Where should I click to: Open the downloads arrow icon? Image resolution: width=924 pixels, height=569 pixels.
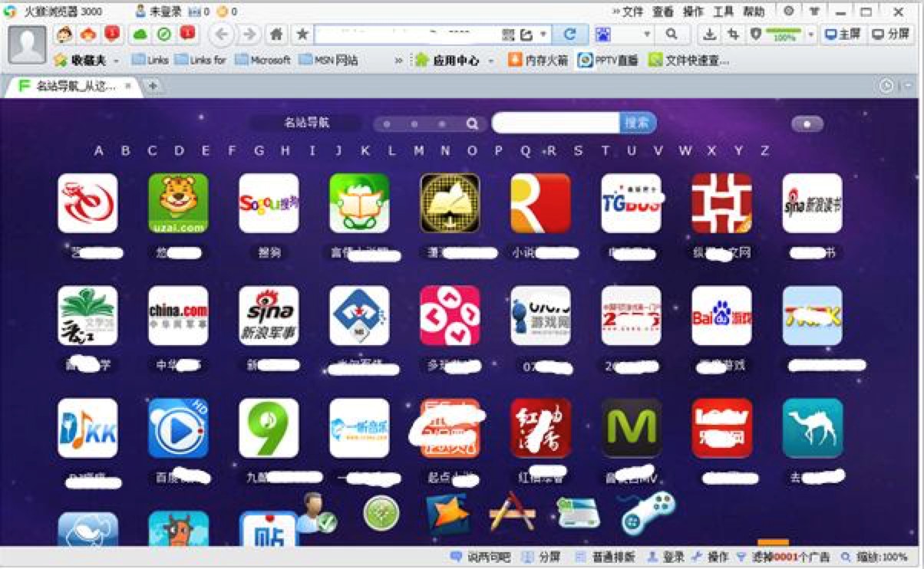point(710,35)
